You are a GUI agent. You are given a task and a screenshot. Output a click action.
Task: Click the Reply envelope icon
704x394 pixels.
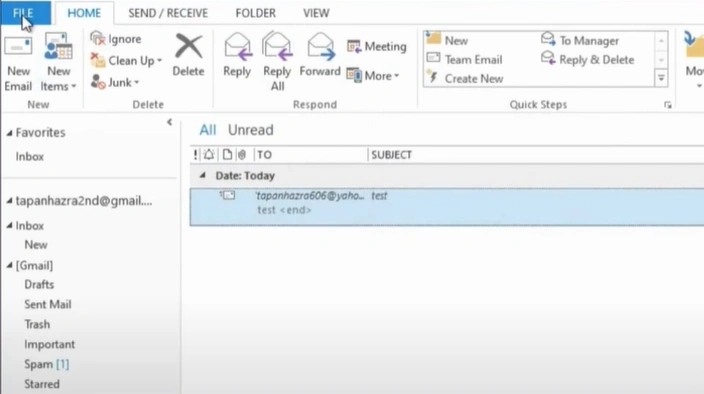click(237, 47)
